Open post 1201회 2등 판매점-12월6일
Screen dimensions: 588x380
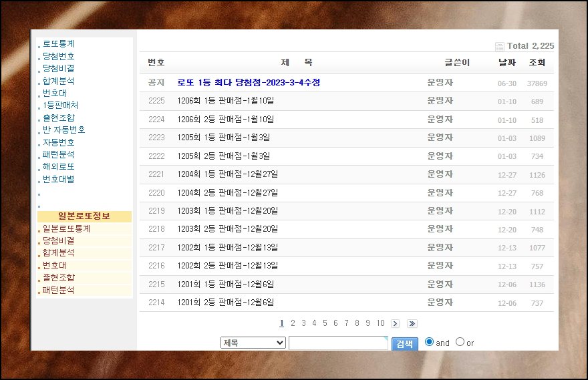[x=225, y=303]
